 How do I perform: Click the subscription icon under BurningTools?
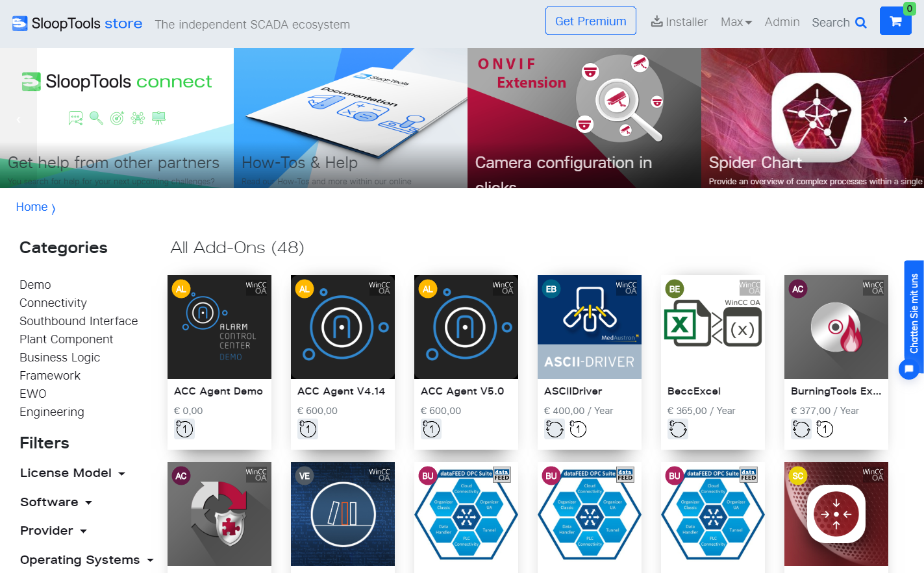801,429
